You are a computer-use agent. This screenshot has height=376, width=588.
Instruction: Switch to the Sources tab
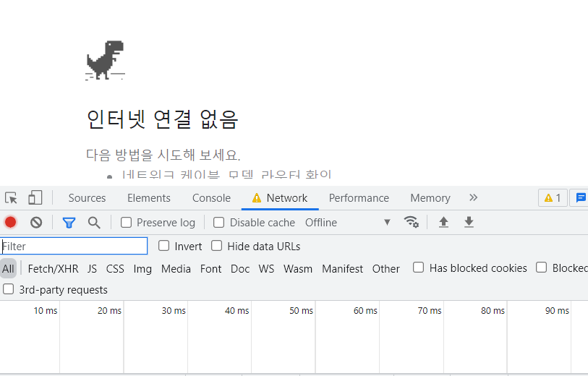point(87,198)
